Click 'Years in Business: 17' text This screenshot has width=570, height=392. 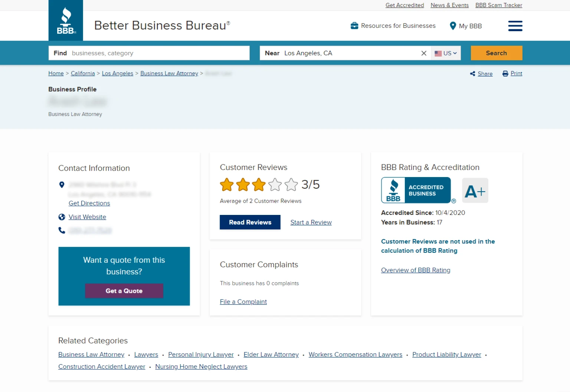click(412, 222)
